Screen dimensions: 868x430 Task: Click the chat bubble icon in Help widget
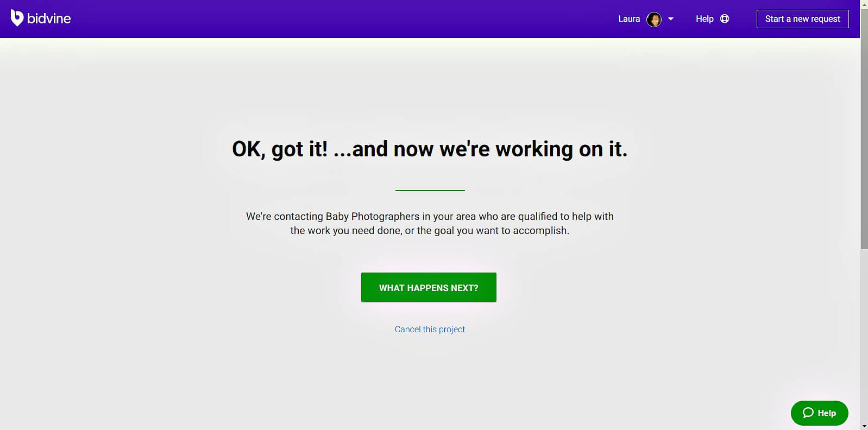point(808,413)
